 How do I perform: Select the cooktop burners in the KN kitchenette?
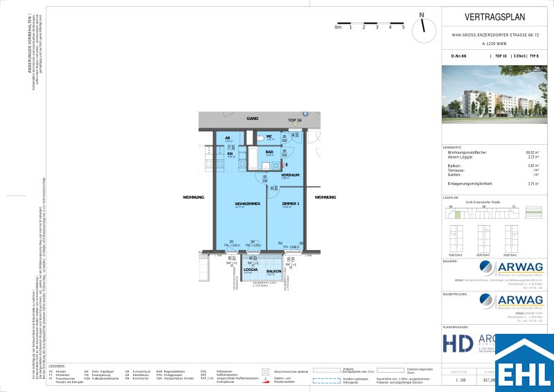pyautogui.click(x=220, y=163)
